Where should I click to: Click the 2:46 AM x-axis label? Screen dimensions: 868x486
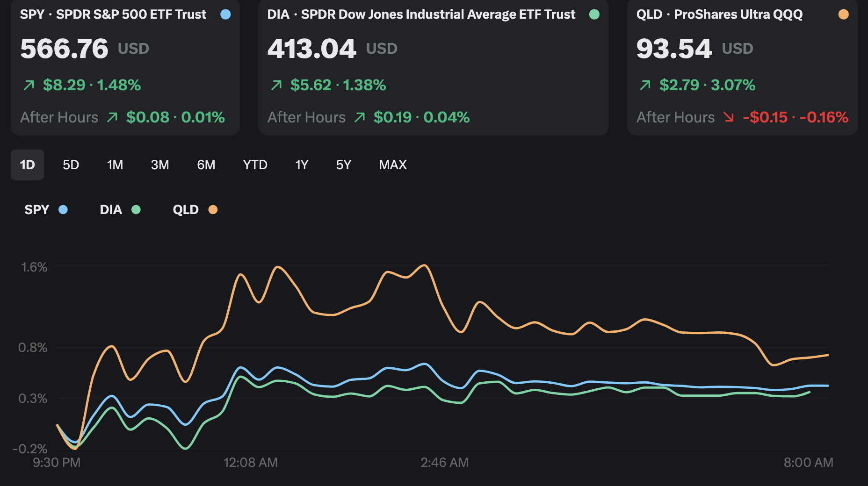pyautogui.click(x=445, y=463)
